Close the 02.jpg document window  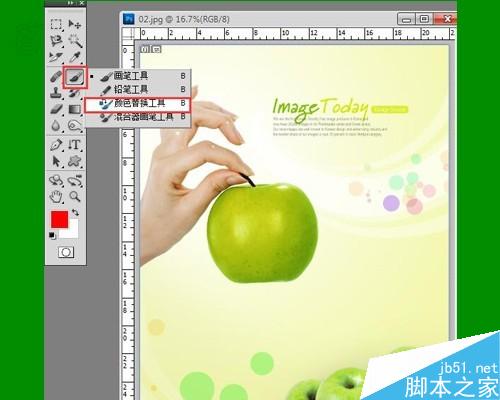[446, 19]
